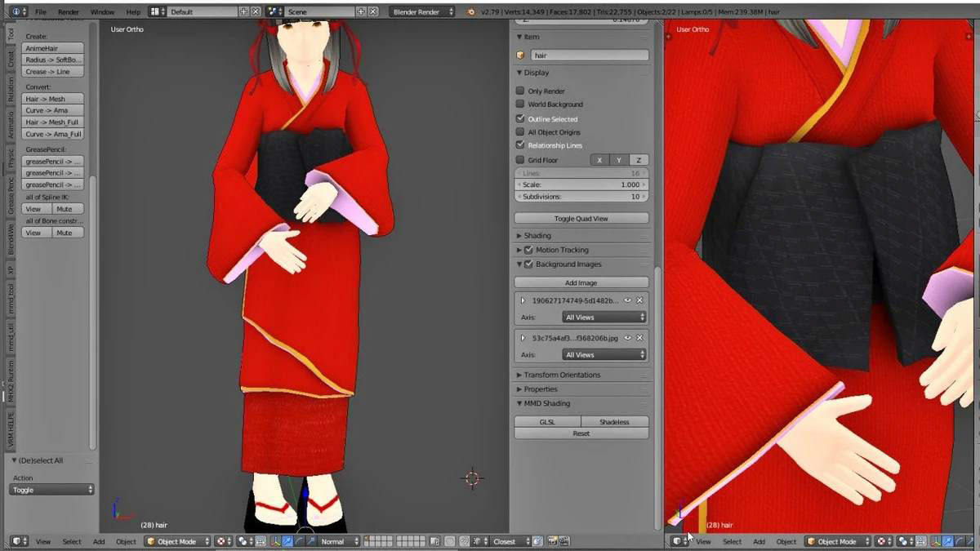Disable the Relationship Lines checkbox
The image size is (980, 551).
(x=520, y=145)
